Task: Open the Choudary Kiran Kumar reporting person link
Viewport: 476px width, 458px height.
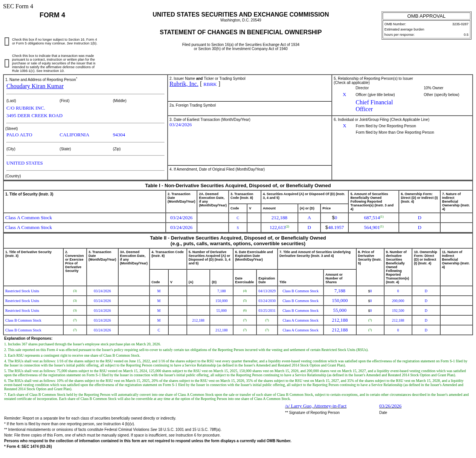Action: coord(35,86)
